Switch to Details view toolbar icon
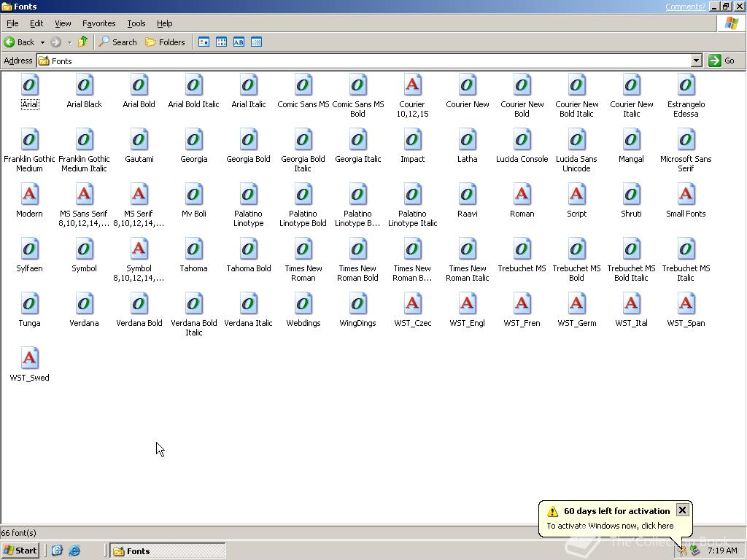The height and width of the screenshot is (560, 747). 256,42
